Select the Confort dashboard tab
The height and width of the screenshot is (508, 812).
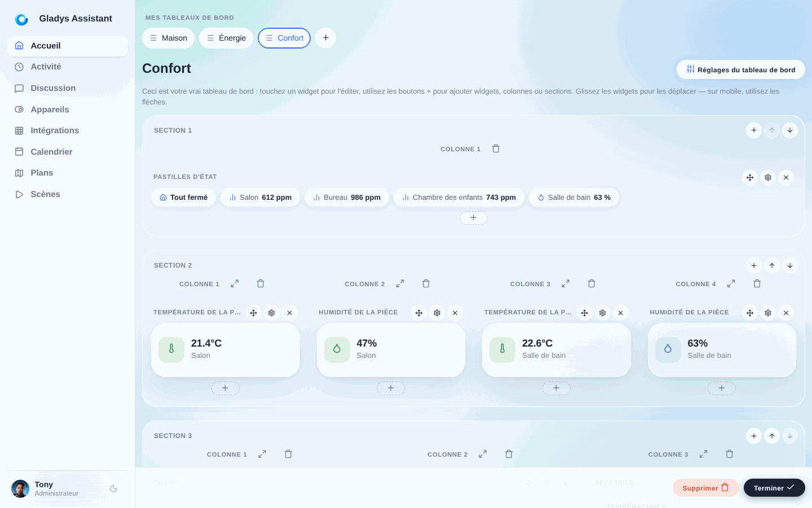click(284, 38)
